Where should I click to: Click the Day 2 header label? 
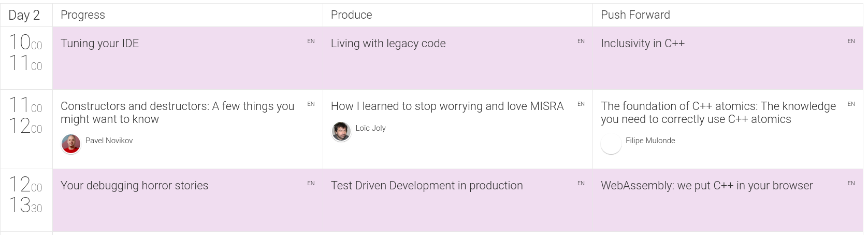[x=24, y=16]
